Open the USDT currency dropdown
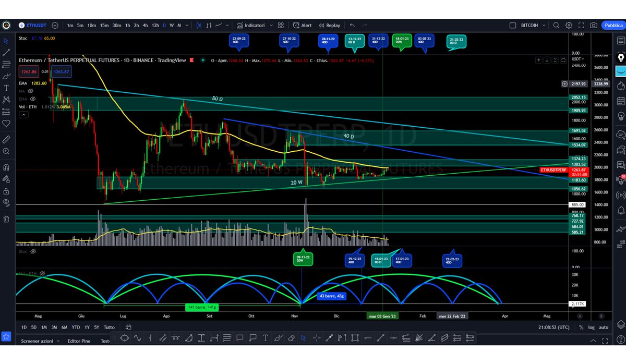This screenshot has width=626, height=364. 579,59
